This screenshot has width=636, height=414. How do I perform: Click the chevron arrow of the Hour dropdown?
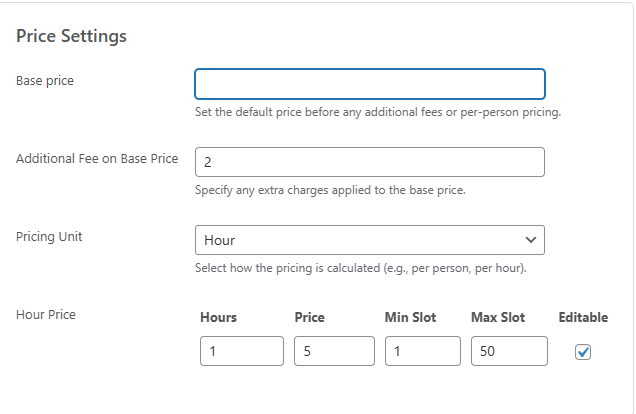coord(531,240)
